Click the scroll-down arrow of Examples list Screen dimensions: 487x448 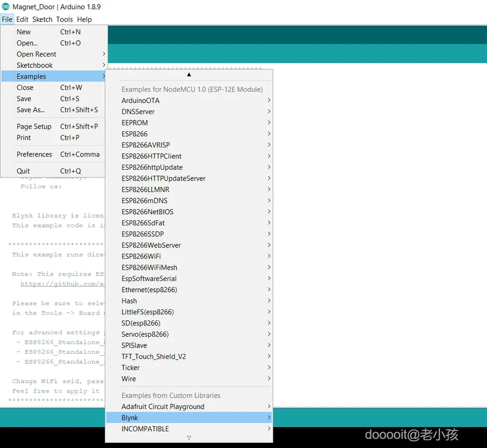pos(189,438)
